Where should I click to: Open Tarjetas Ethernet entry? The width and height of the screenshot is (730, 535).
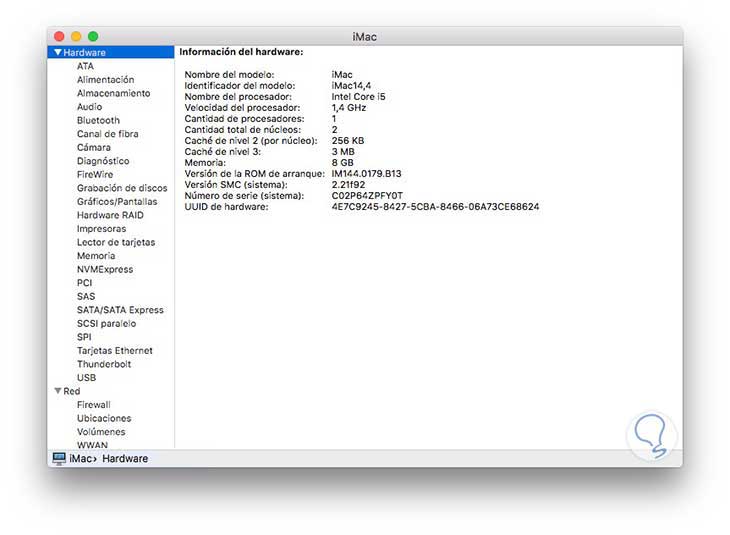pyautogui.click(x=115, y=350)
